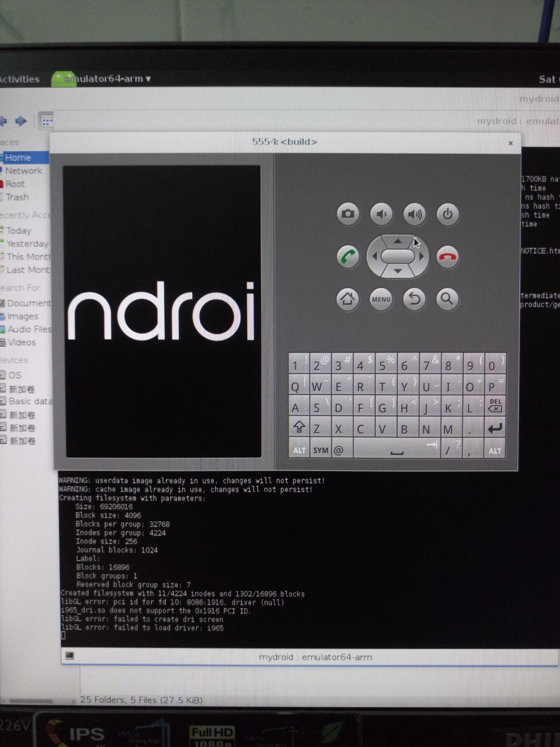Click the file manager forward arrow

tap(21, 121)
